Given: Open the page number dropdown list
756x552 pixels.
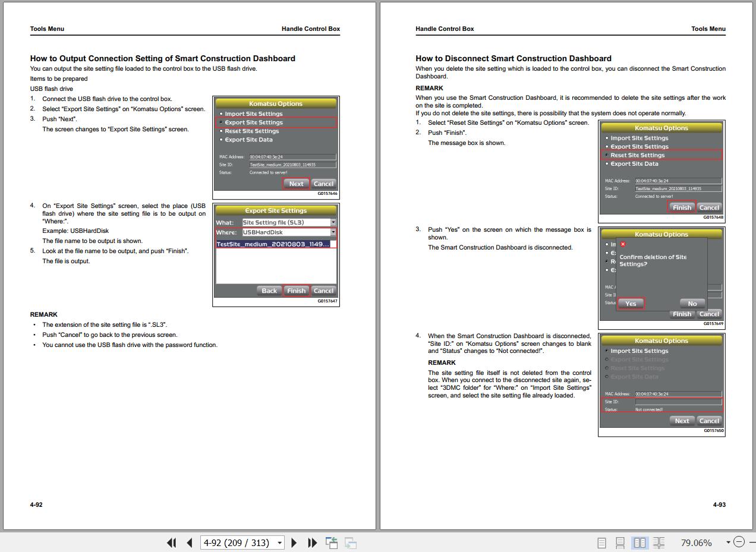Looking at the screenshot, I should coord(279,542).
